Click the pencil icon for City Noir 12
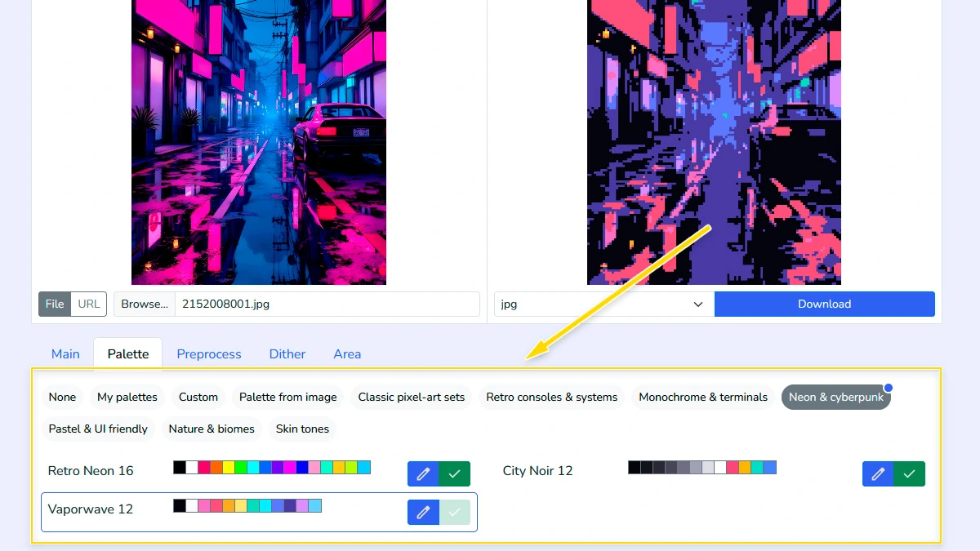This screenshot has width=980, height=551. click(x=878, y=473)
